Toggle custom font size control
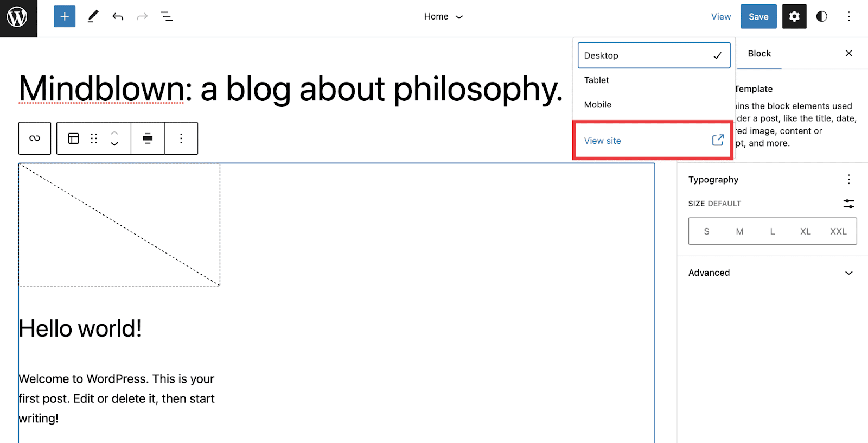This screenshot has height=443, width=868. pos(849,204)
